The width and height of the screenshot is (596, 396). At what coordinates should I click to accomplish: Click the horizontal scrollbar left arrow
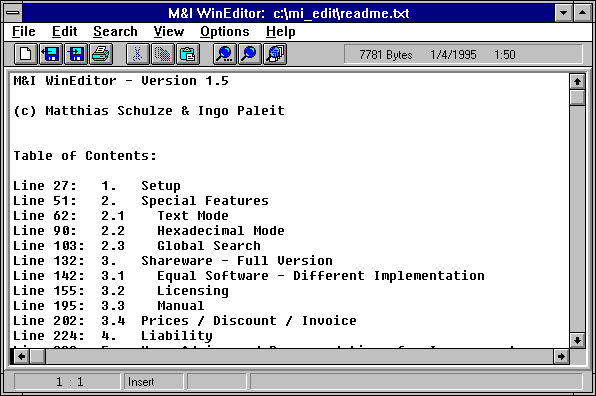(x=22, y=356)
